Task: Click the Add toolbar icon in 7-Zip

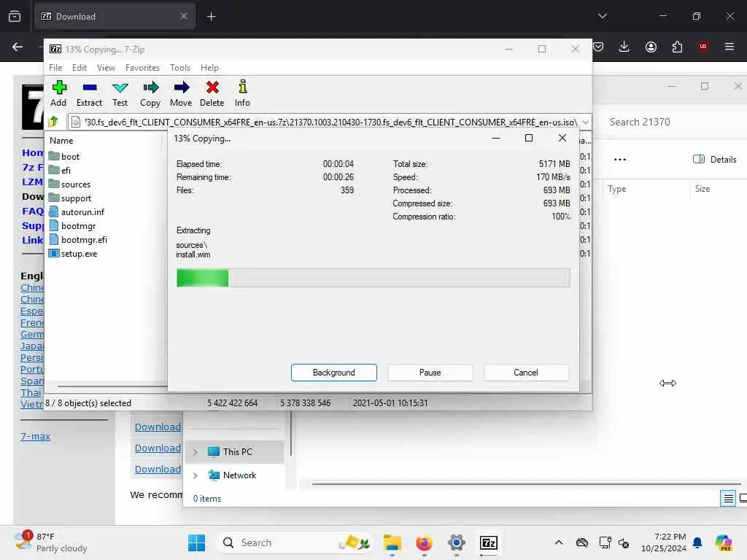Action: pos(58,93)
